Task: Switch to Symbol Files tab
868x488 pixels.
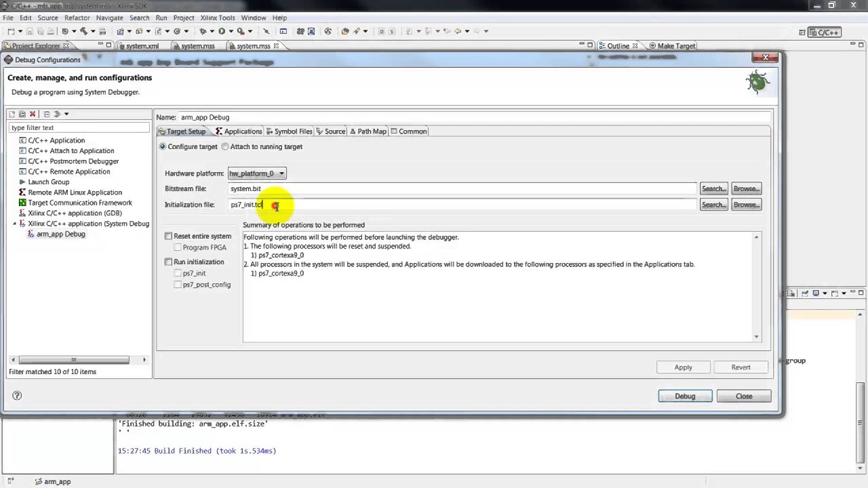Action: (x=289, y=131)
